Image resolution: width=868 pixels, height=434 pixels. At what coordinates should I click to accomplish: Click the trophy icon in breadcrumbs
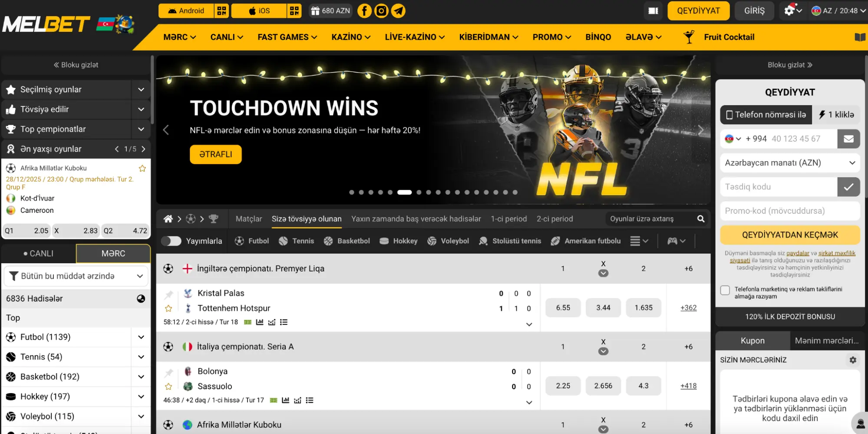point(213,219)
